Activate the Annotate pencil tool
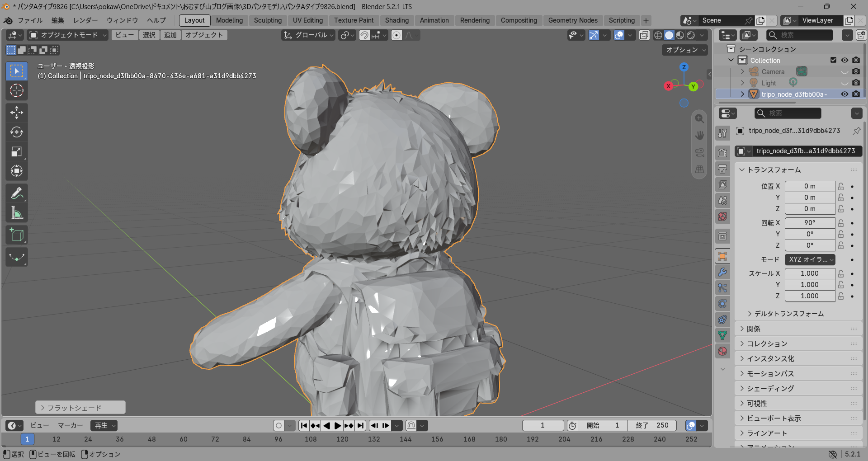Image resolution: width=868 pixels, height=461 pixels. pyautogui.click(x=17, y=193)
